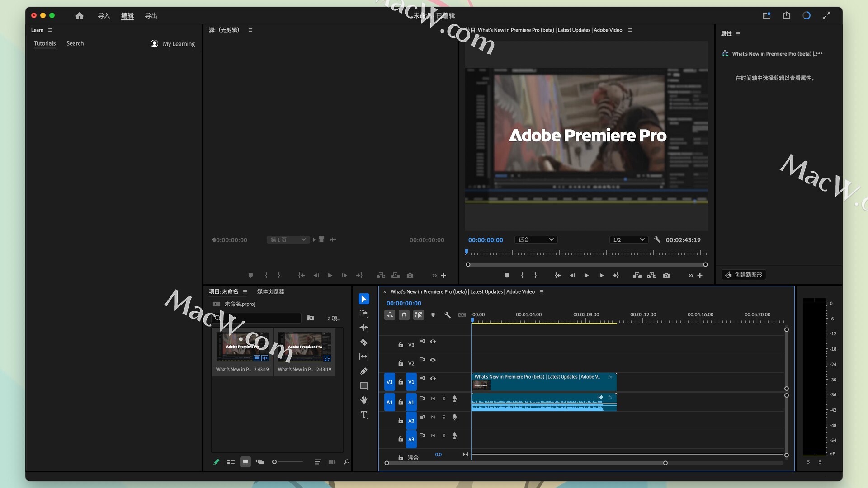
Task: Open the program monitor panel menu
Action: coord(630,30)
